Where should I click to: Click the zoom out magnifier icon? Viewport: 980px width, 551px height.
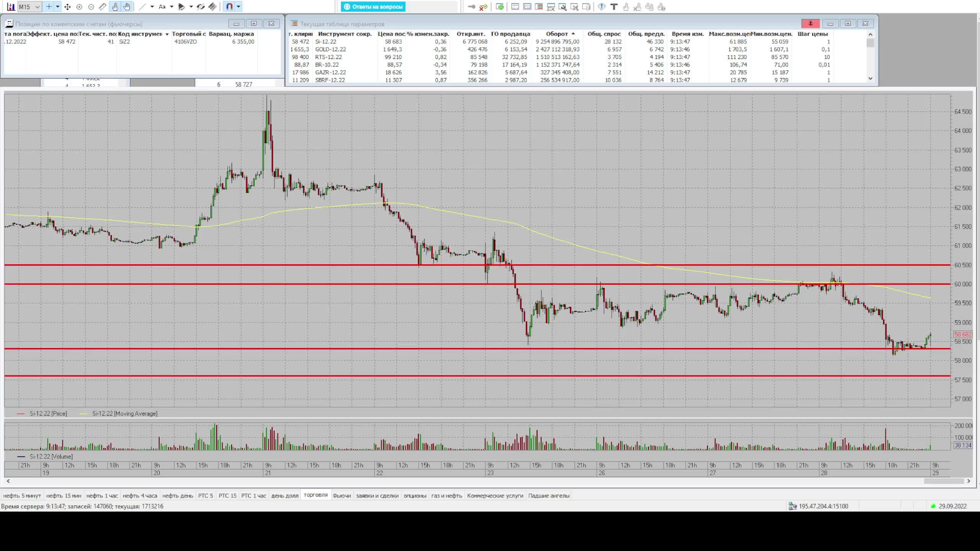91,7
